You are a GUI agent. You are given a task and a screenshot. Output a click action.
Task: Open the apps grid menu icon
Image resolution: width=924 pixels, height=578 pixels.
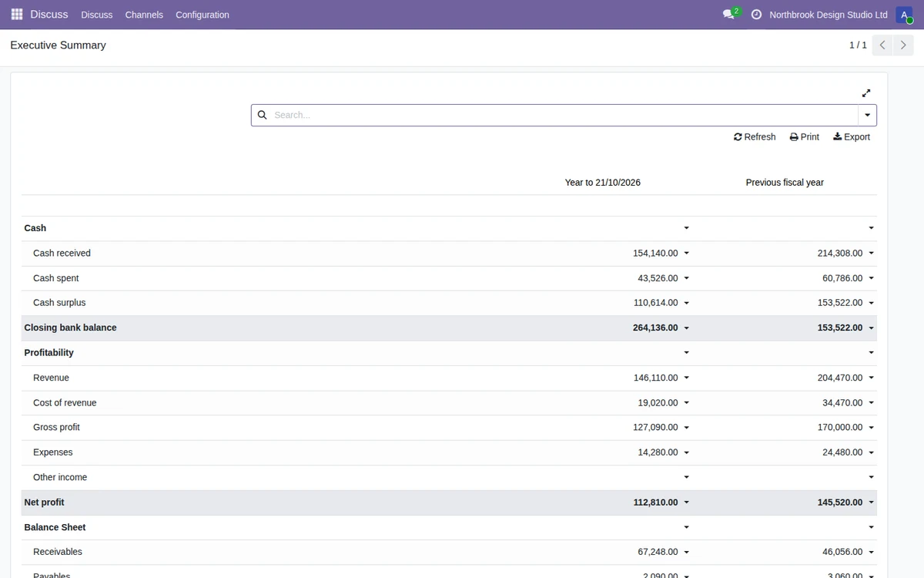point(17,15)
